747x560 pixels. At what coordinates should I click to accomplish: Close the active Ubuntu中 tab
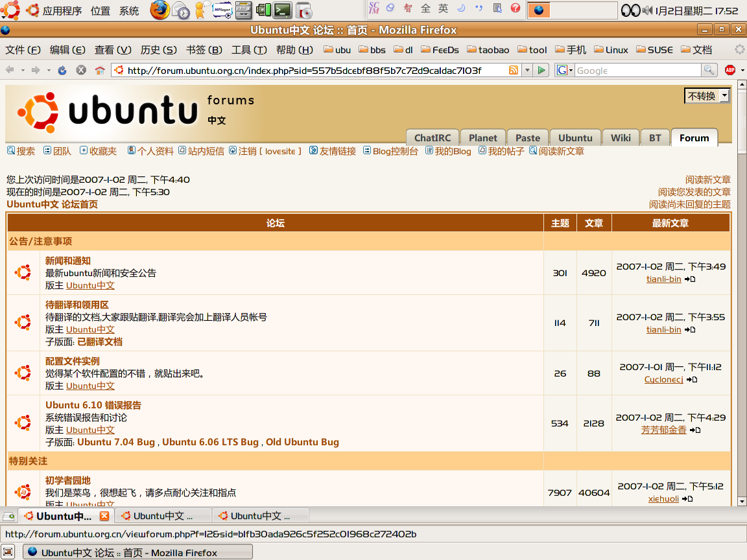[x=104, y=516]
